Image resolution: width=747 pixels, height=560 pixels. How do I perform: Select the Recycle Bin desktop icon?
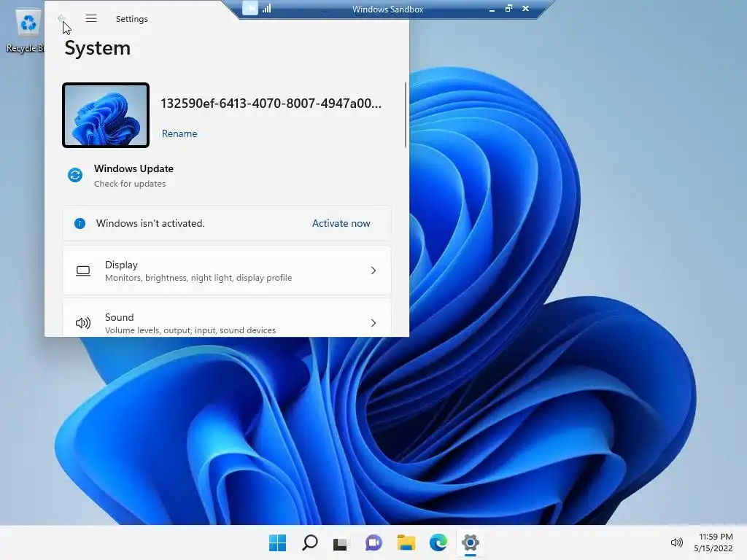[x=26, y=31]
